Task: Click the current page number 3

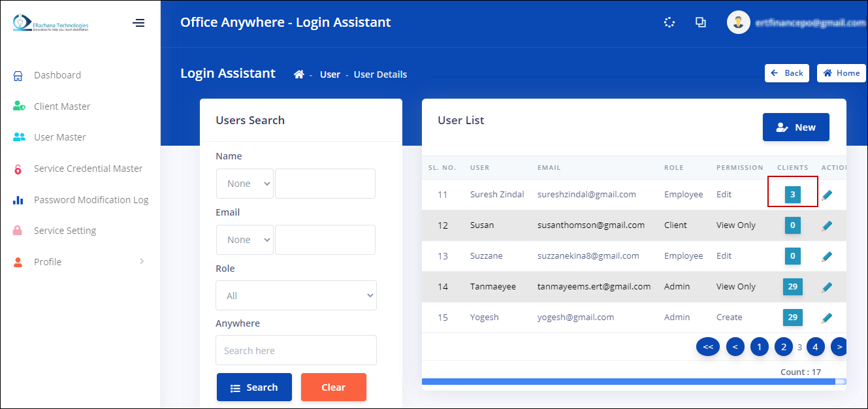Action: (799, 348)
